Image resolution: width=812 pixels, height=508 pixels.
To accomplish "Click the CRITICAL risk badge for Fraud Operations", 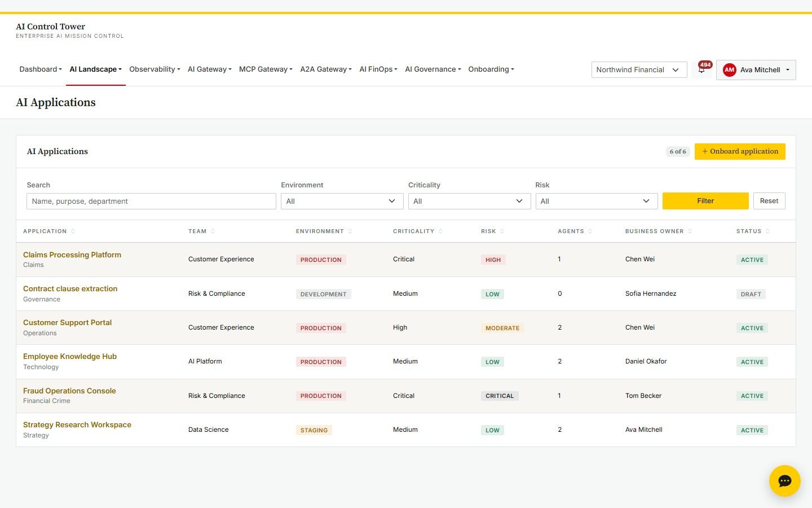I will click(x=500, y=396).
